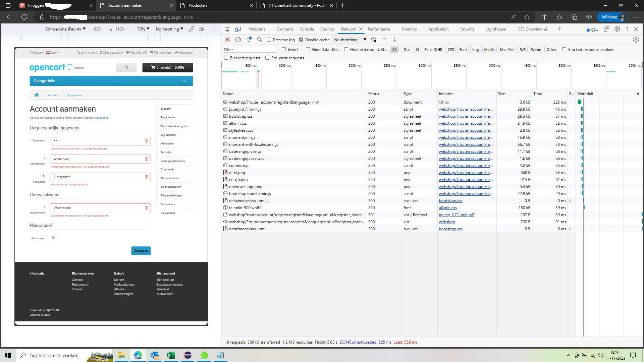Open jquery-3.7.1.min.js:2 initiator link
This screenshot has height=362, width=644.
coord(456,215)
